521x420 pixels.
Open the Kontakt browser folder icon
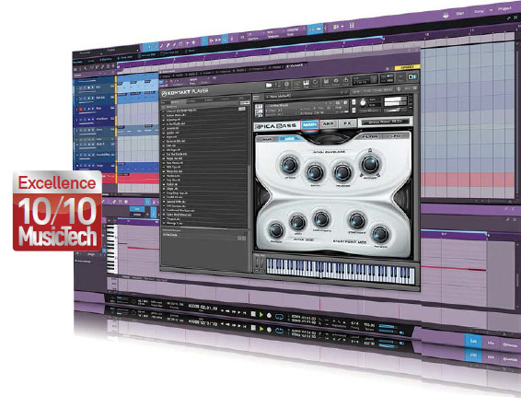[x=269, y=85]
